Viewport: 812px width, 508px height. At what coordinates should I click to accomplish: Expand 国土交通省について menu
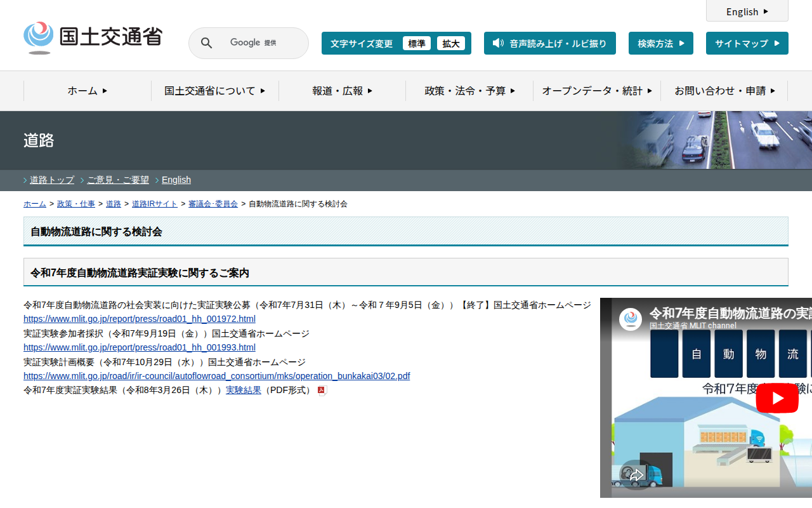(215, 91)
